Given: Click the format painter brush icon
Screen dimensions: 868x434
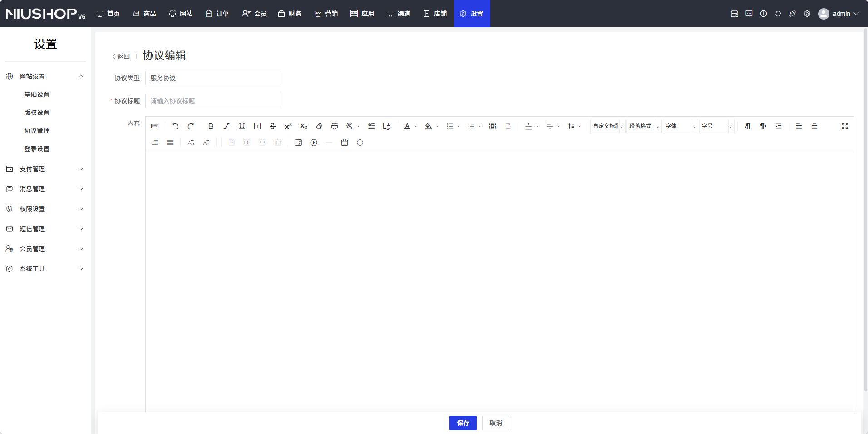Looking at the screenshot, I should point(335,126).
